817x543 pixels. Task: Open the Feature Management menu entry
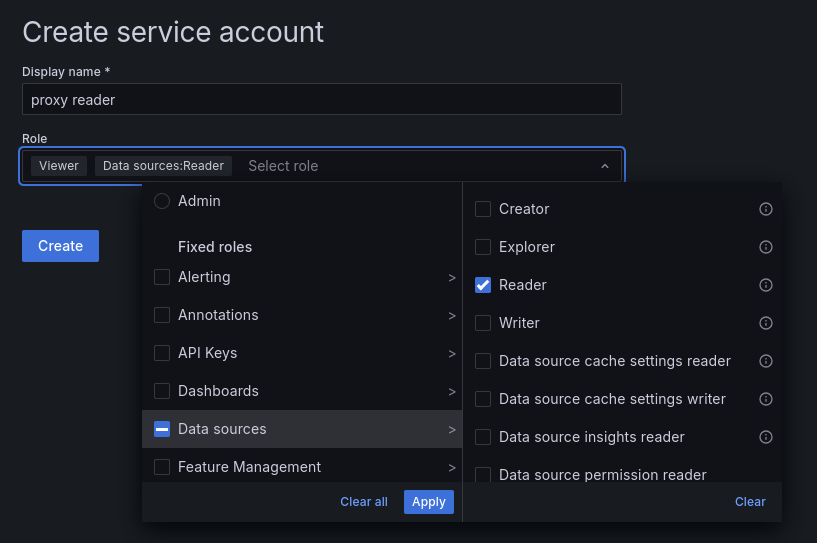[x=302, y=466]
